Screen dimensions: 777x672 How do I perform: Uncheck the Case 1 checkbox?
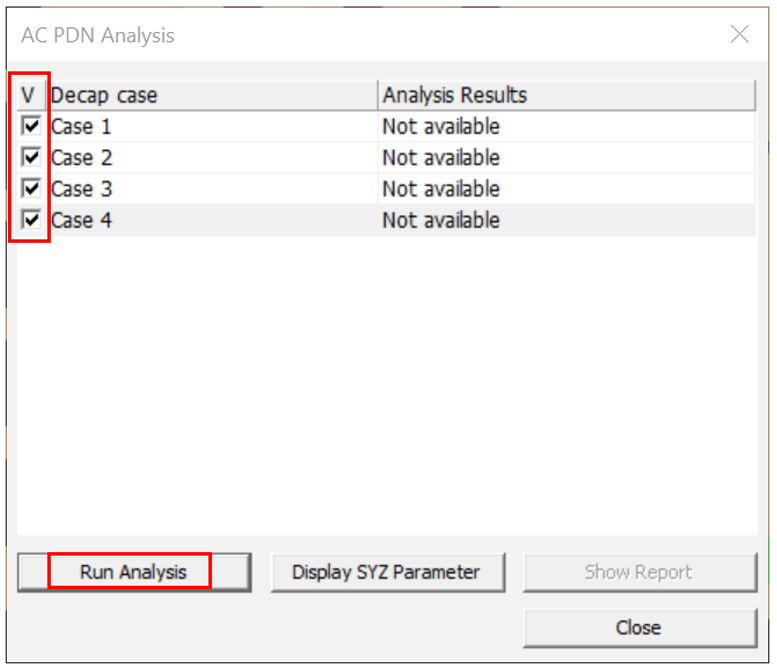pyautogui.click(x=32, y=127)
